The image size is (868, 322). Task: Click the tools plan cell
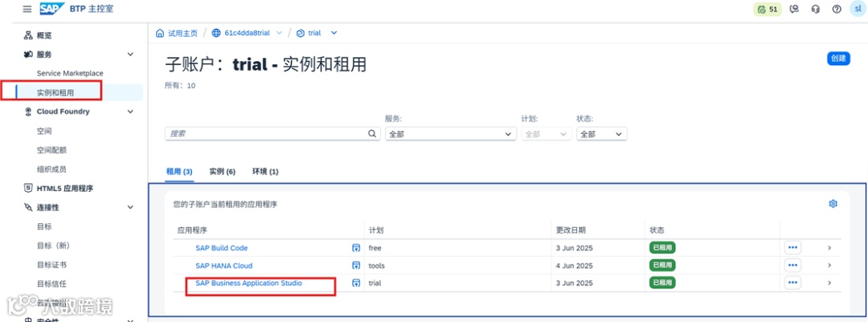point(376,266)
